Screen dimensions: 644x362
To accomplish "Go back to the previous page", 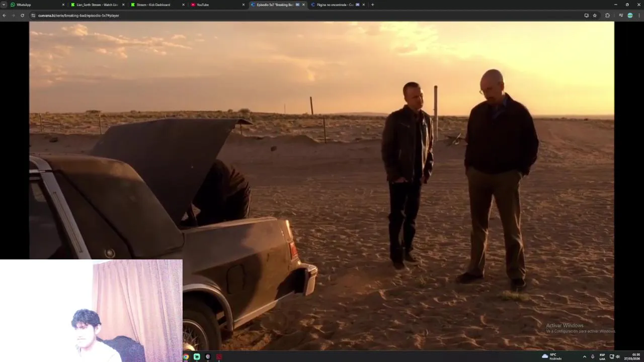I will click(x=5, y=16).
